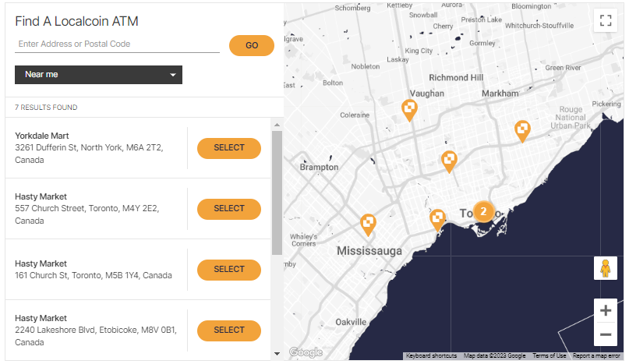Toggle fullscreen map view
Viewport: 629px width, 364px height.
(x=606, y=20)
